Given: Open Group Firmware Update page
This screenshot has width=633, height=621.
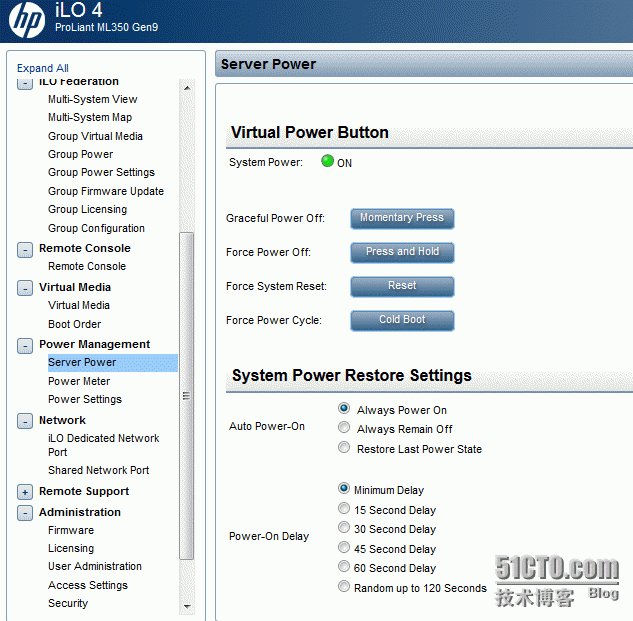Looking at the screenshot, I should (x=106, y=191).
